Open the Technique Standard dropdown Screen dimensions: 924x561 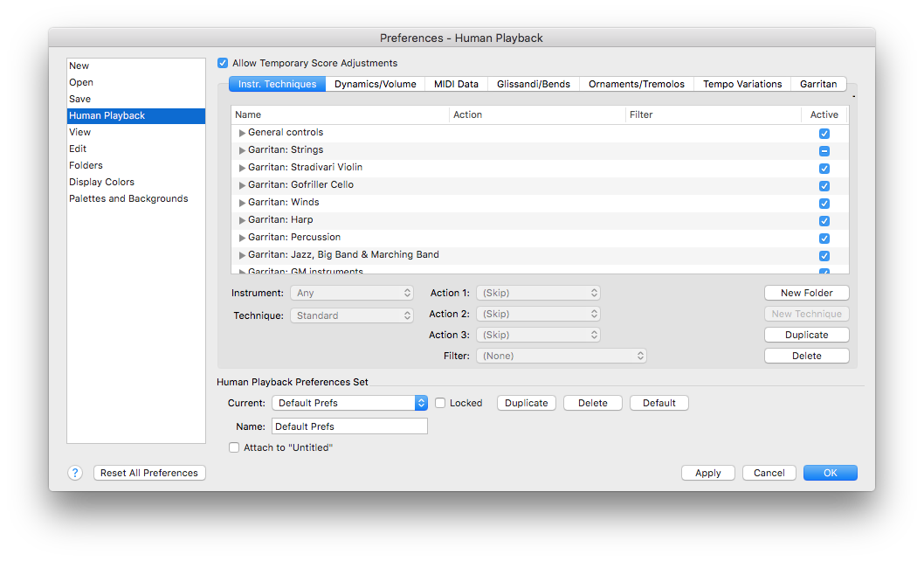(x=352, y=314)
